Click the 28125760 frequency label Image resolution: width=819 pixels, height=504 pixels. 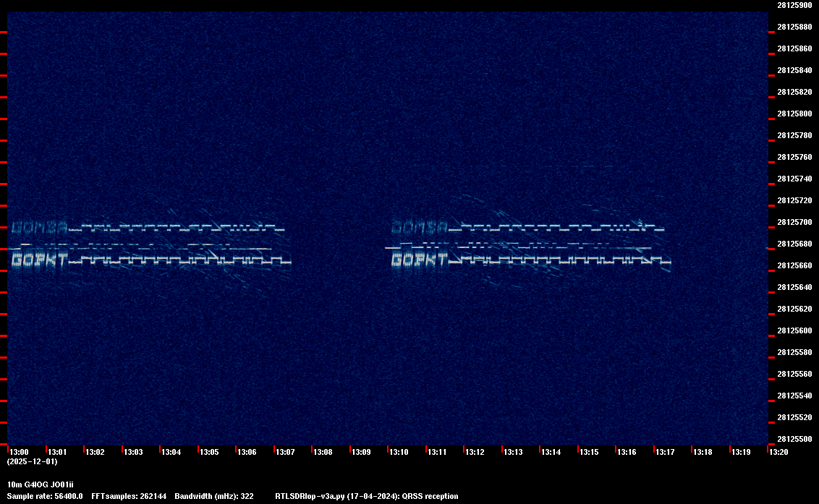[795, 157]
